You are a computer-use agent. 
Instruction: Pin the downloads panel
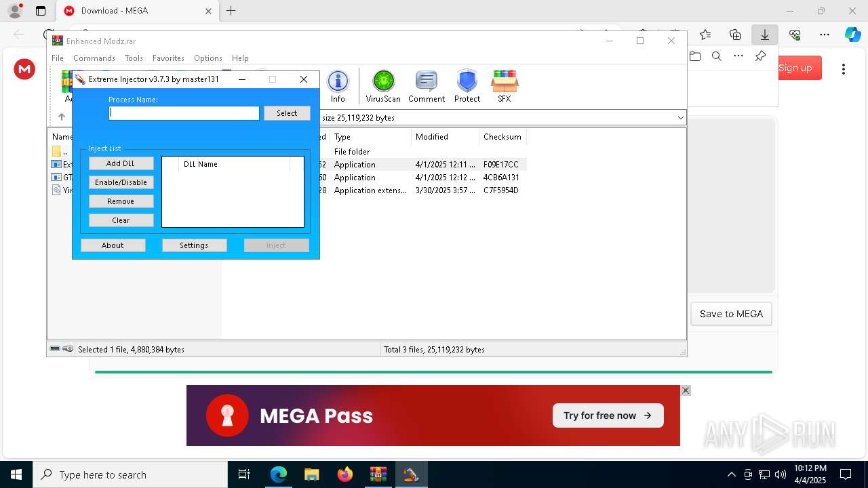click(x=760, y=56)
